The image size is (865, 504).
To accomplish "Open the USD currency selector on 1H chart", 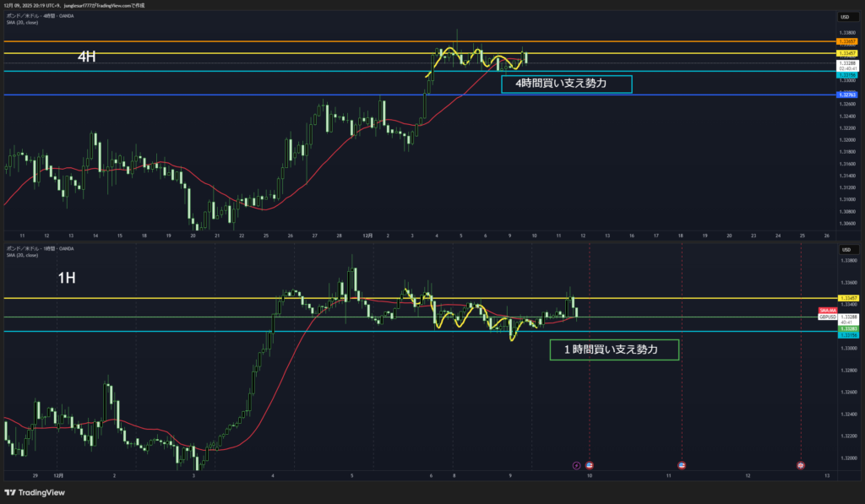I will click(x=845, y=250).
